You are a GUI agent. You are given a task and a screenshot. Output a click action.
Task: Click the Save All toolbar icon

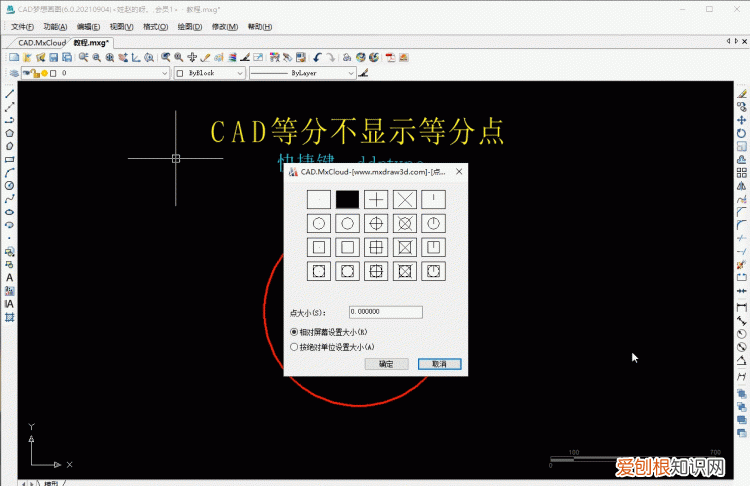point(67,57)
